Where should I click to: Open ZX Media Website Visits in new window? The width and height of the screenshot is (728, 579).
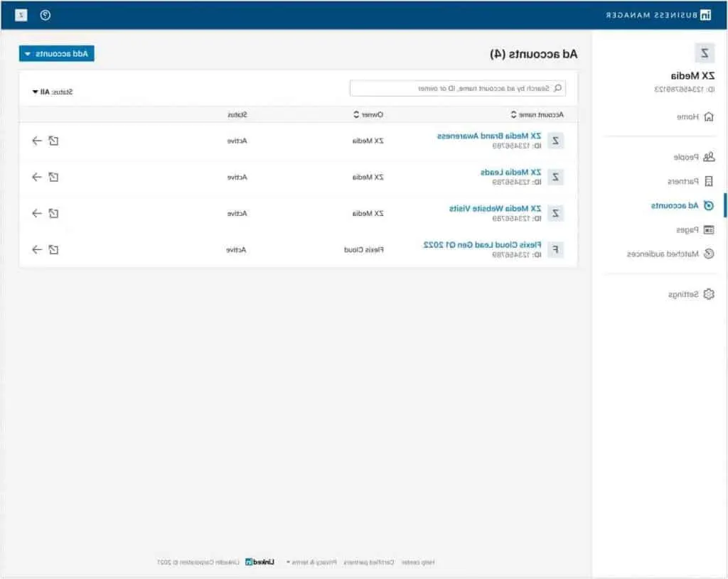[54, 213]
